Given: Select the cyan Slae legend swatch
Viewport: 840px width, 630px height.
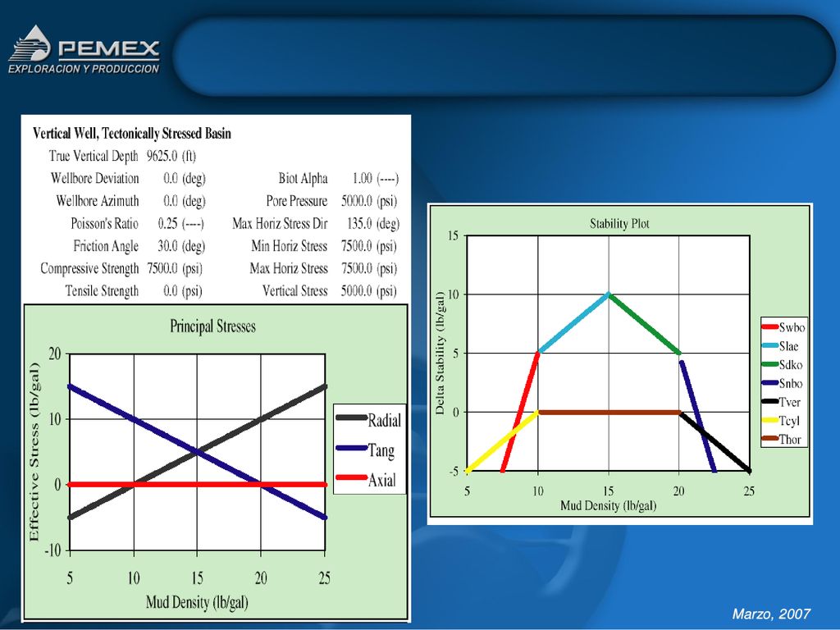Looking at the screenshot, I should point(769,346).
